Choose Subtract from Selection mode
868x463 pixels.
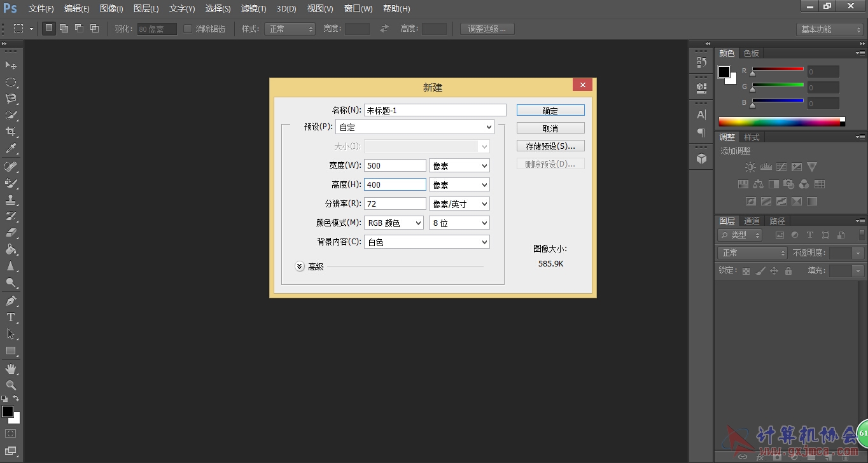tap(80, 29)
